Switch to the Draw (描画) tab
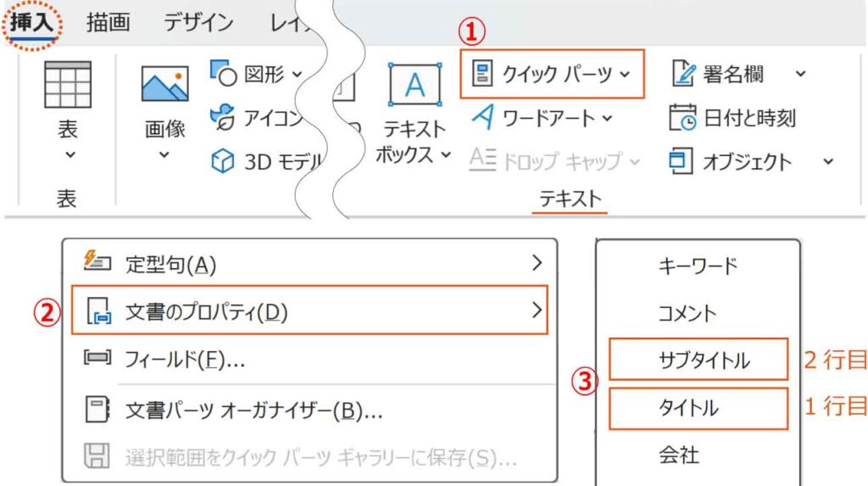Screen dimensions: 868x486 click(108, 23)
